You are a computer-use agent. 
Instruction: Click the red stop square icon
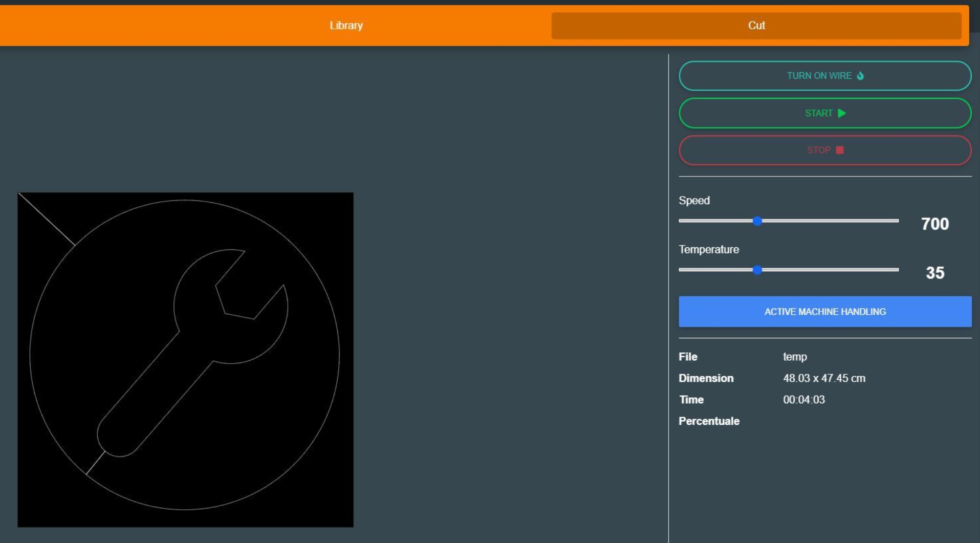tap(840, 150)
